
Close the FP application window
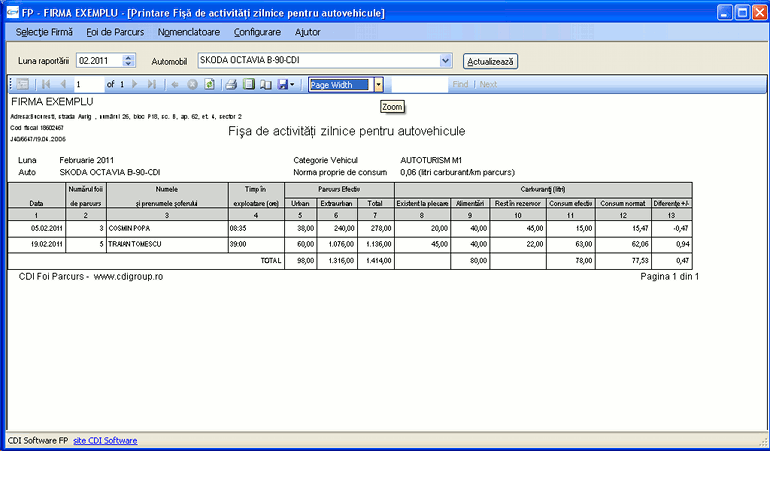[760, 13]
